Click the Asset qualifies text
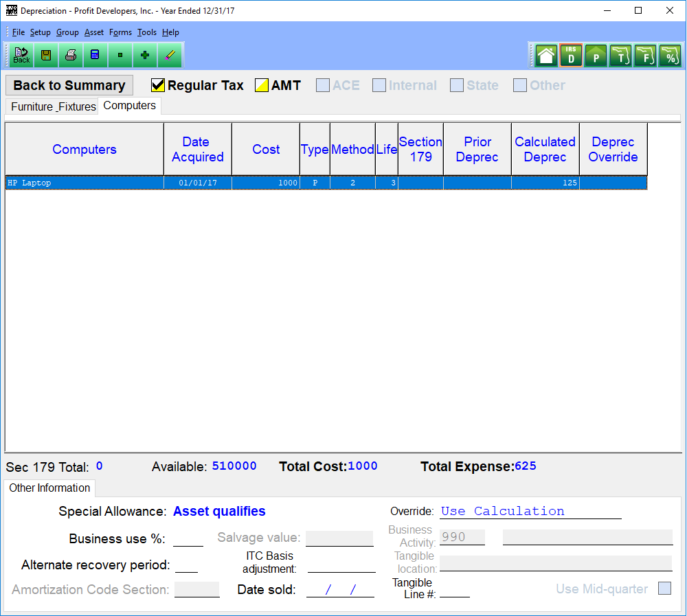This screenshot has width=687, height=616. pos(220,512)
